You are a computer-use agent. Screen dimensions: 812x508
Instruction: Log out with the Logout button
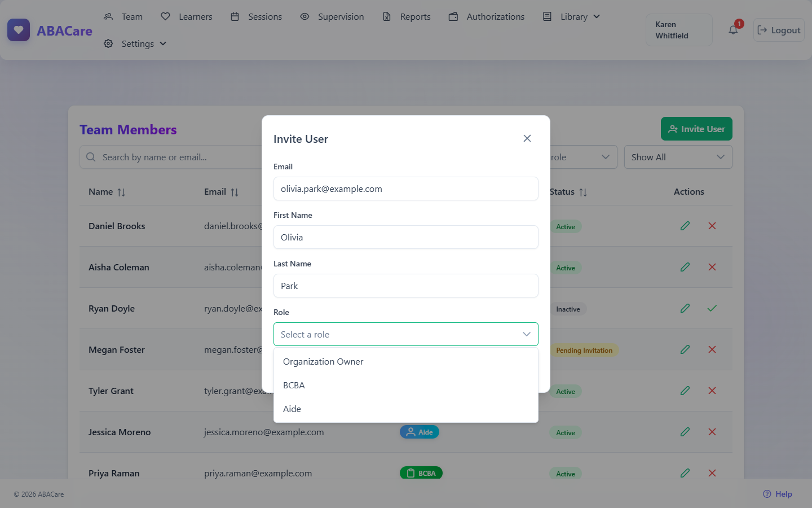tap(779, 30)
